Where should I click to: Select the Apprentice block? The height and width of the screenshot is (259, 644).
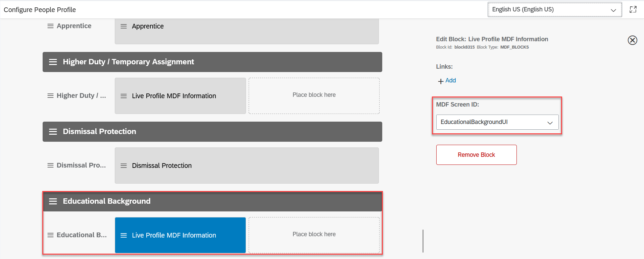point(247,30)
